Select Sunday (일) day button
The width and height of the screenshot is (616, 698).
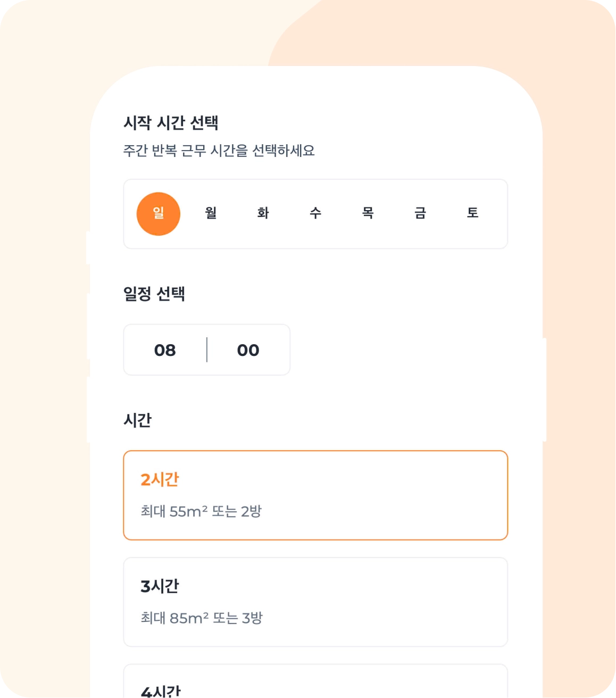(159, 214)
